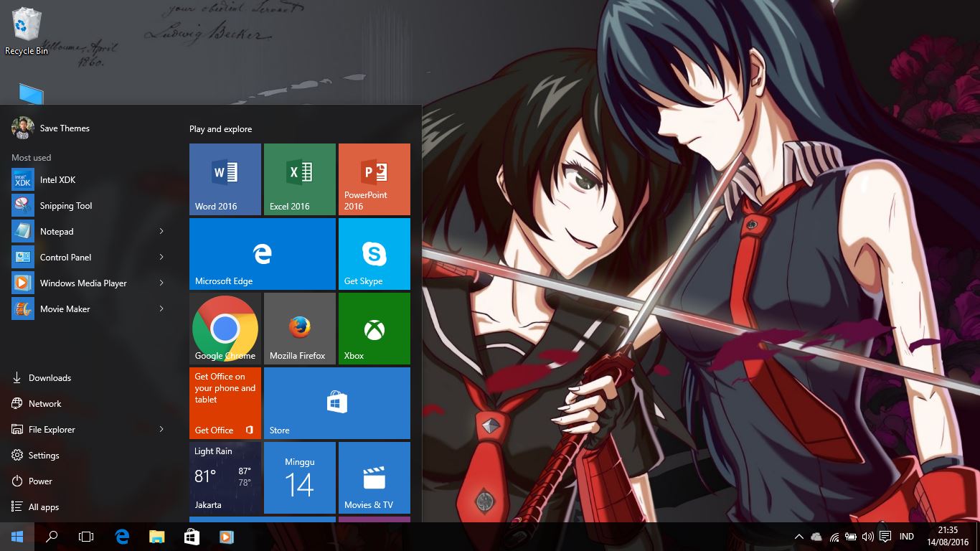Open Store from the taskbar
Viewport: 980px width, 551px height.
[192, 537]
